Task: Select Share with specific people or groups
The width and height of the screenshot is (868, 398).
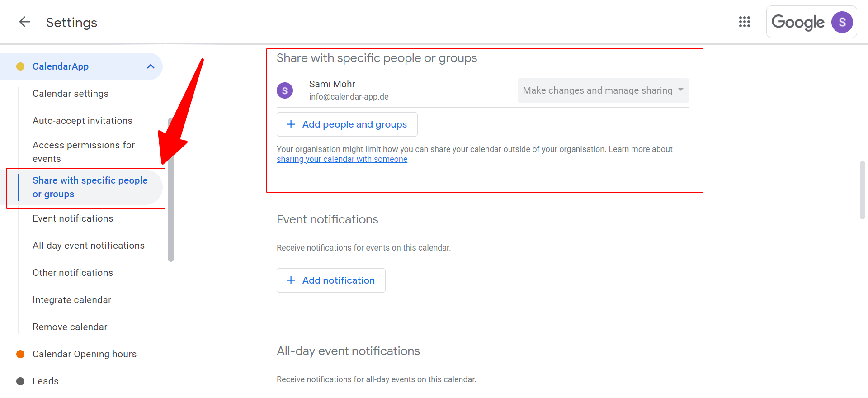Action: 90,187
